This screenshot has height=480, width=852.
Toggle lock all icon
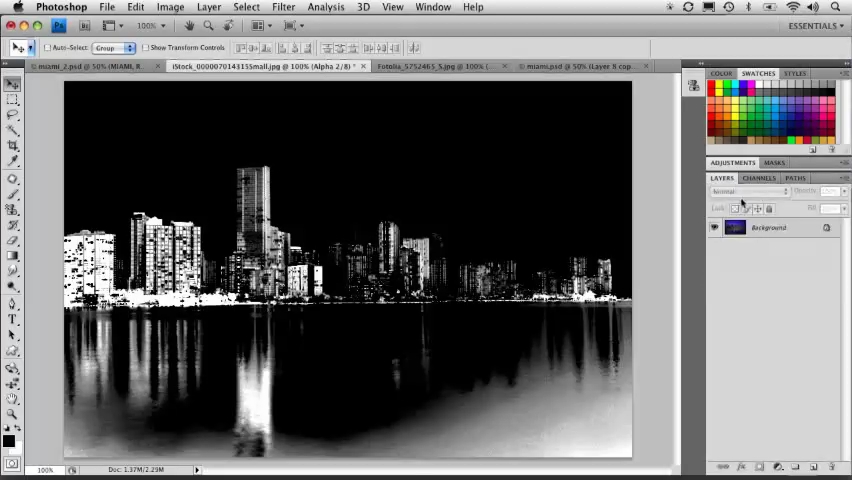click(x=769, y=209)
